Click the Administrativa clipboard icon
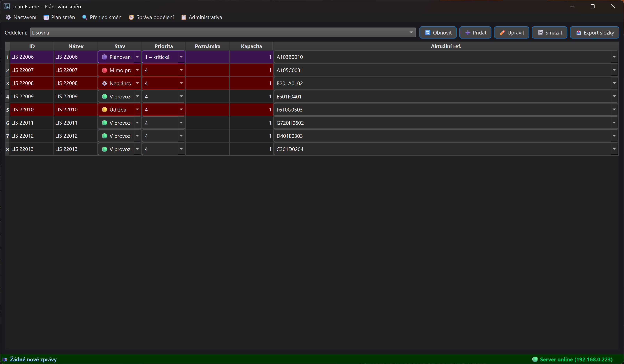624x364 pixels. point(183,17)
